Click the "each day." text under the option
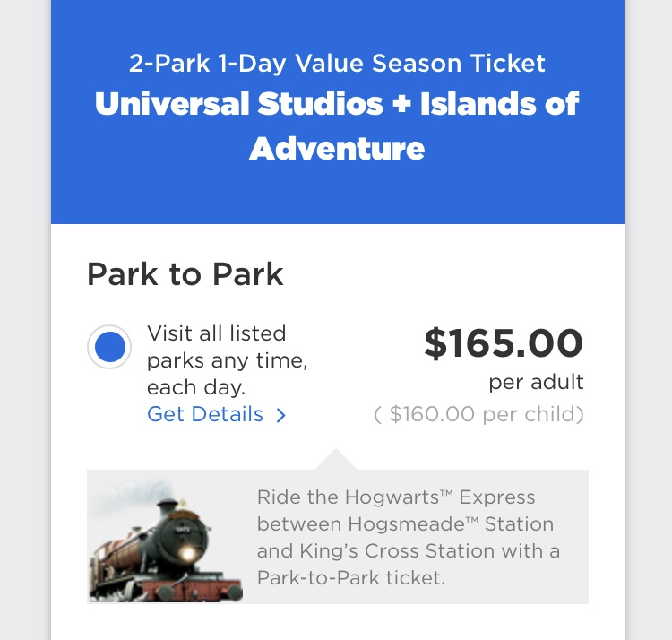 (195, 388)
